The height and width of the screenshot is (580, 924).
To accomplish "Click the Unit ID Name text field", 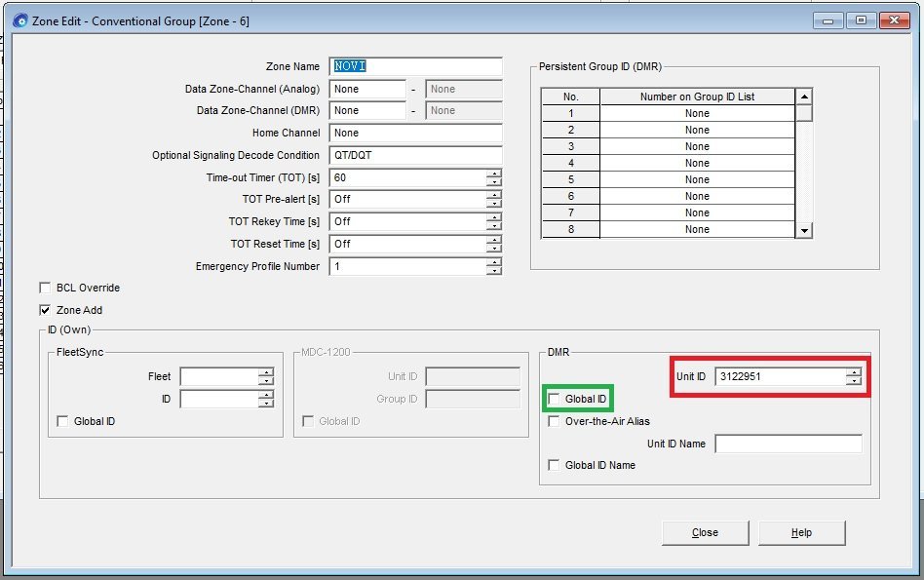I will coord(788,445).
